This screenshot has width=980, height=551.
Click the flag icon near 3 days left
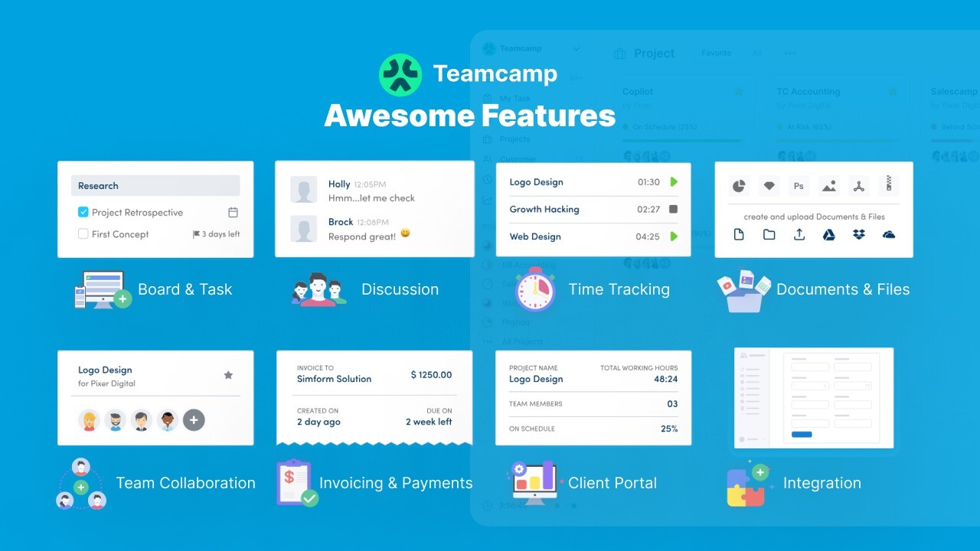point(196,234)
